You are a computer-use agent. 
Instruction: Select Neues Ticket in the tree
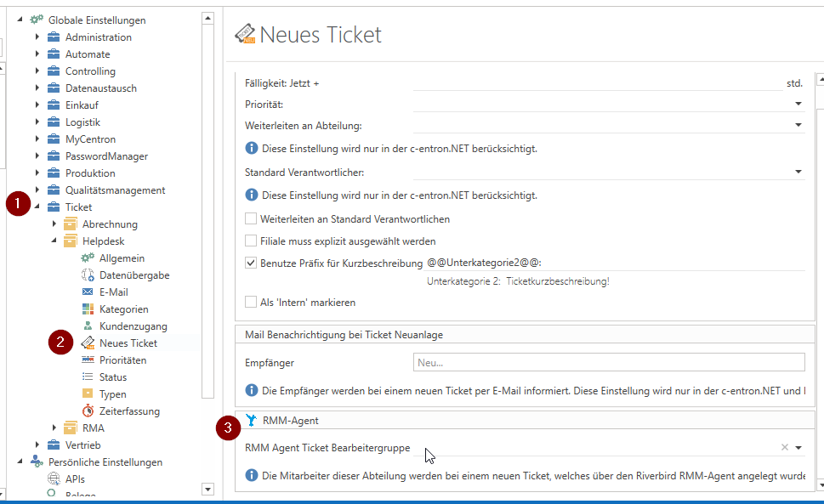[128, 343]
